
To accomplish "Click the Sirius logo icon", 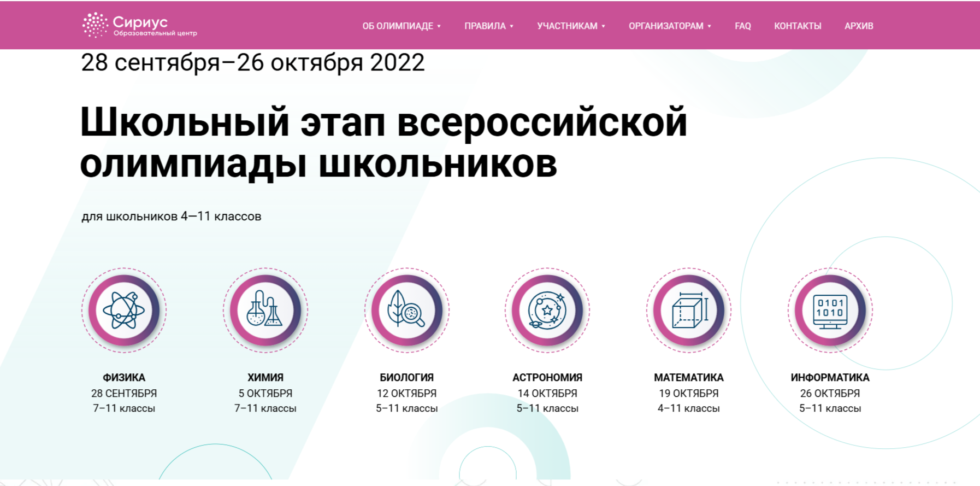I will 95,25.
